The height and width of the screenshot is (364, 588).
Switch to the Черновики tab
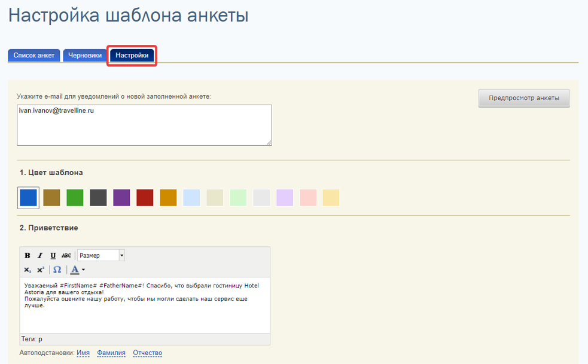85,56
